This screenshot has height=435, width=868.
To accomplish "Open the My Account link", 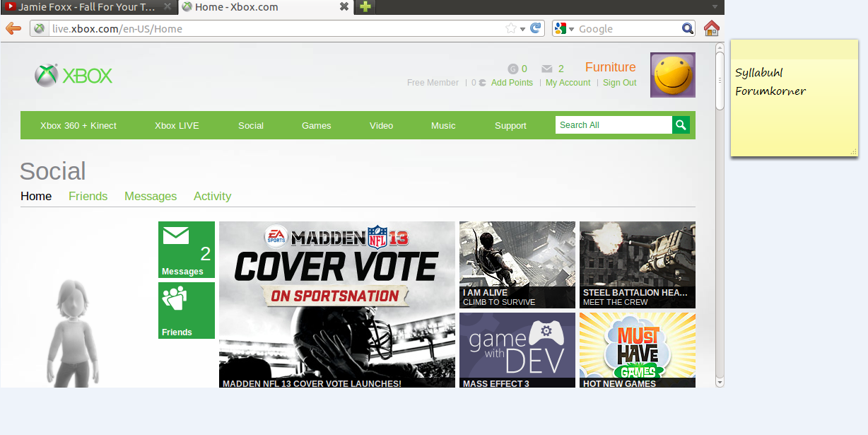I will tap(568, 83).
